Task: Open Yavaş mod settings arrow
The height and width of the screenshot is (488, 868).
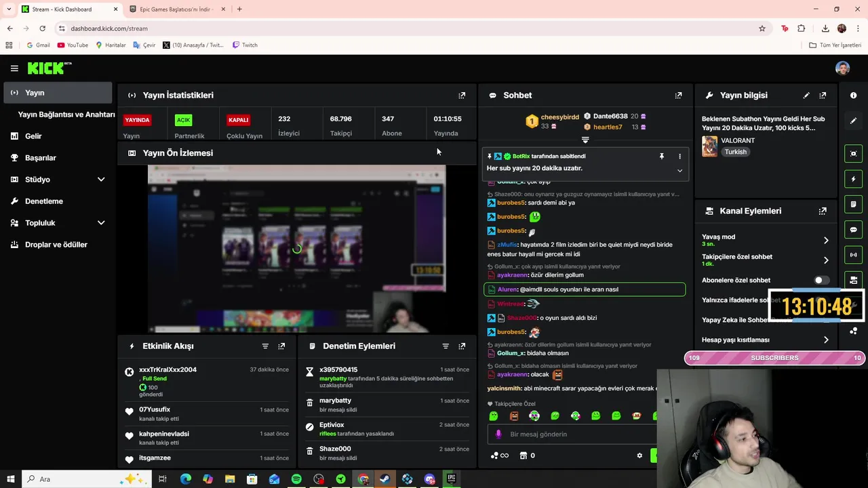Action: click(826, 240)
